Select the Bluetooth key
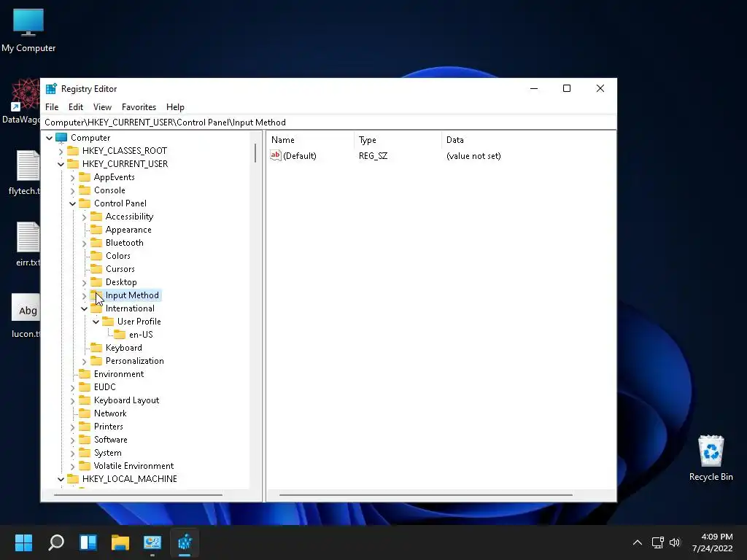 point(124,243)
